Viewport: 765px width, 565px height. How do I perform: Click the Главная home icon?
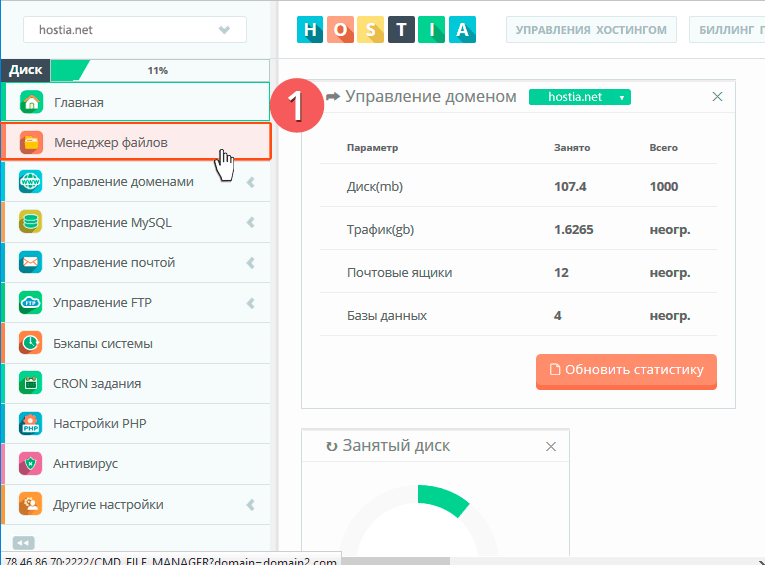[31, 102]
